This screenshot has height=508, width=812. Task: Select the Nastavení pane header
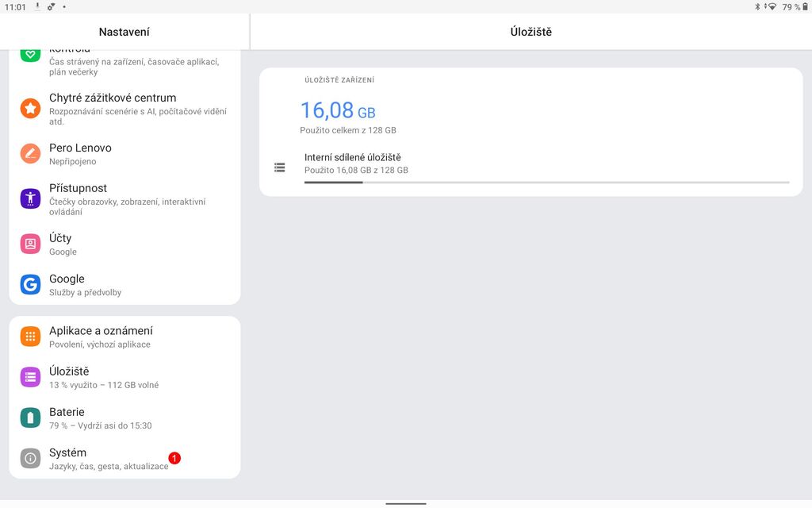124,31
